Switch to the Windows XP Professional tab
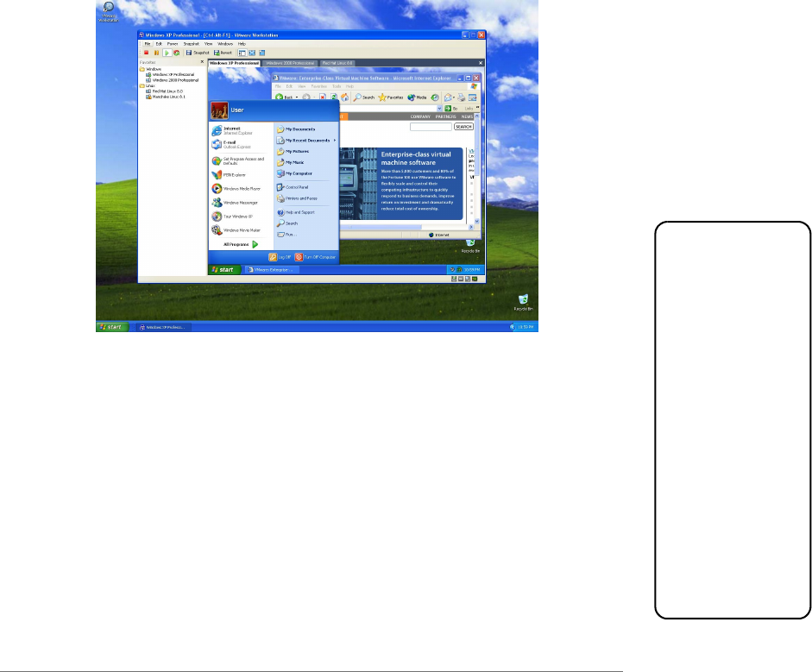This screenshot has height=672, width=812. click(234, 63)
